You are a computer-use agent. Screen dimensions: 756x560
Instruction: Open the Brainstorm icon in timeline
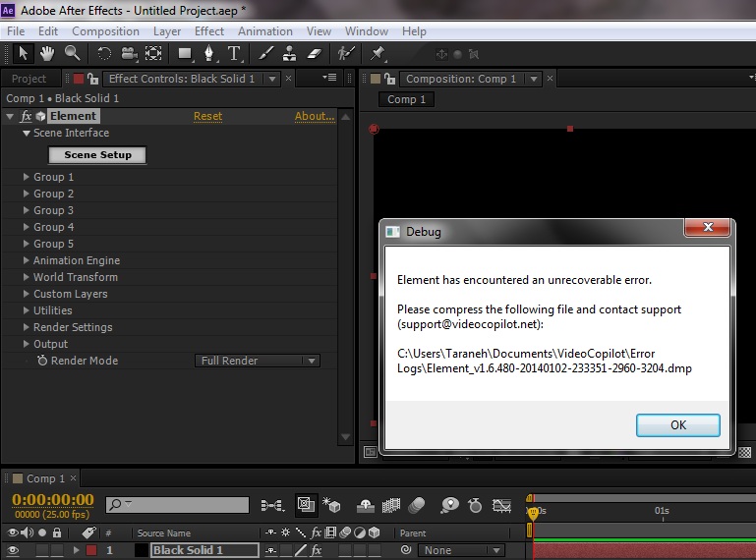450,505
